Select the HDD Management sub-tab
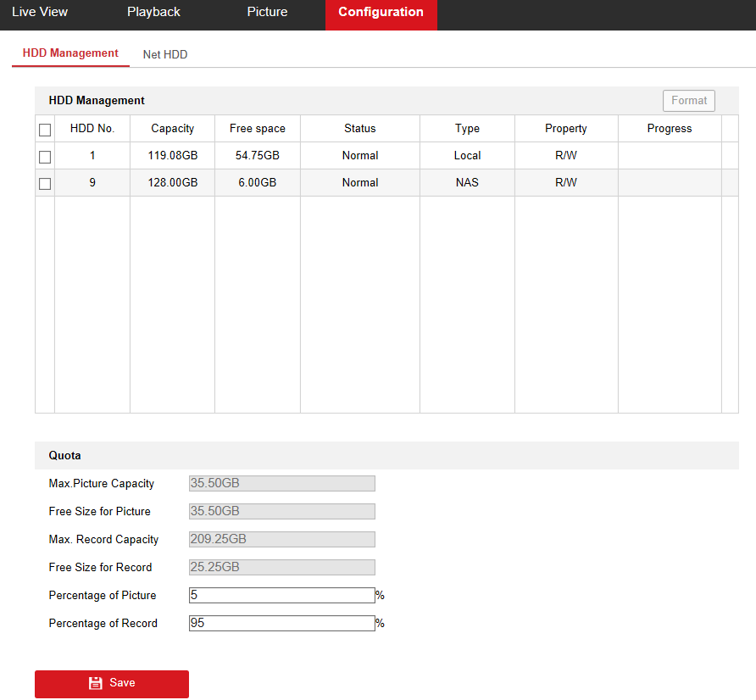 coord(70,53)
